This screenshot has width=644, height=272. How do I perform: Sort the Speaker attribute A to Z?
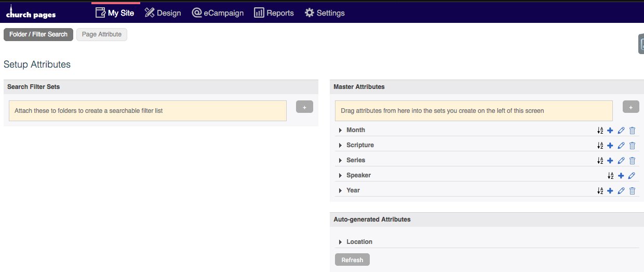point(611,176)
